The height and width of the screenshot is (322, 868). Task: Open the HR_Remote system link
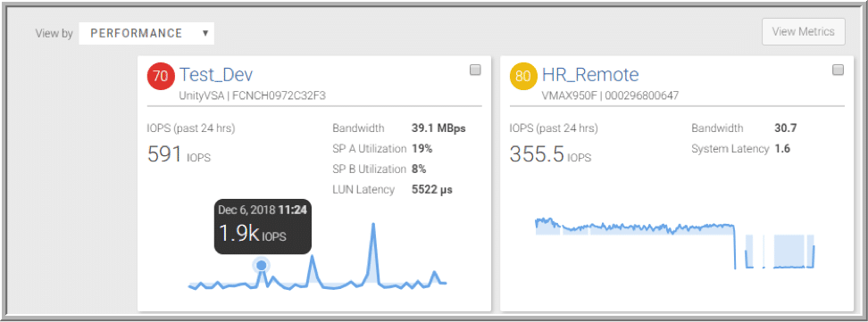tap(590, 75)
